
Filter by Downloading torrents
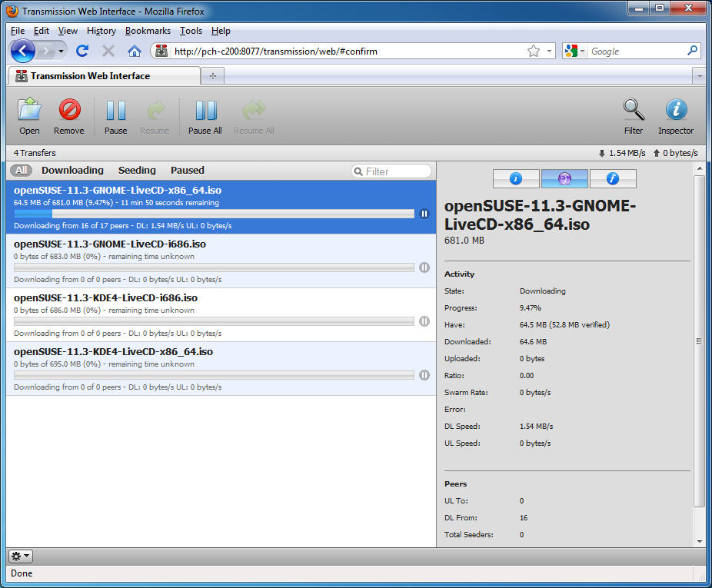click(x=72, y=171)
